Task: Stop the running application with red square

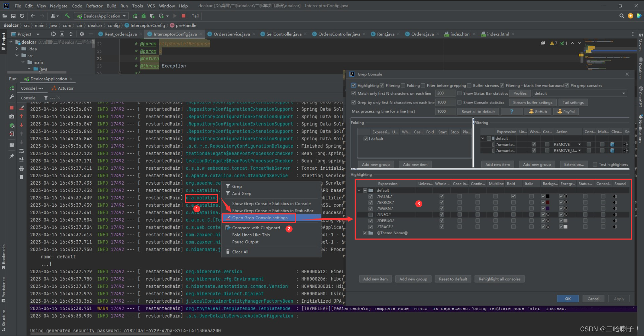Action: pos(184,16)
